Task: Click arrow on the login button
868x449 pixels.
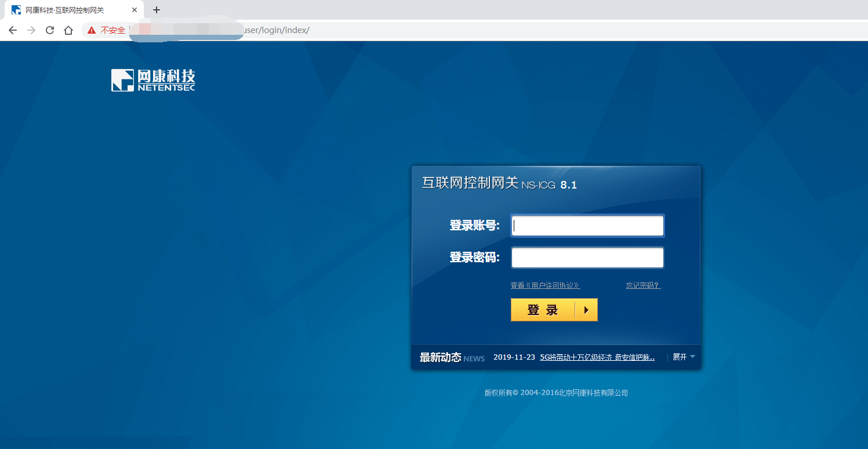Action: tap(586, 310)
